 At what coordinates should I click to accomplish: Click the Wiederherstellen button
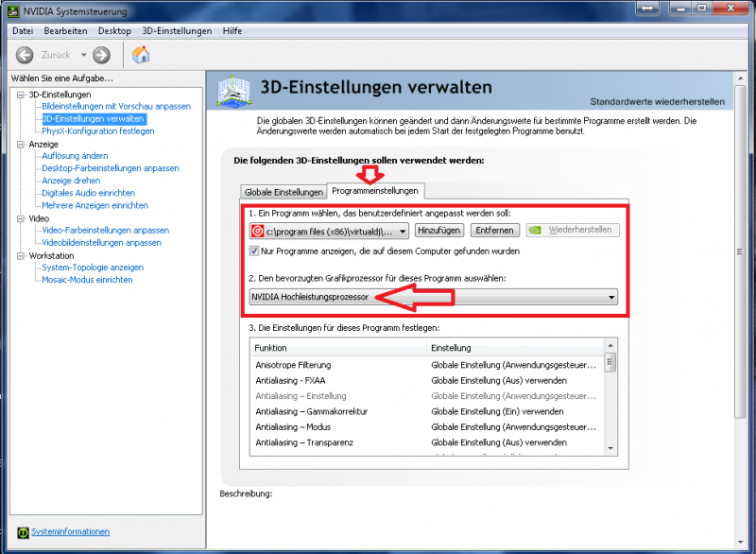pyautogui.click(x=573, y=231)
